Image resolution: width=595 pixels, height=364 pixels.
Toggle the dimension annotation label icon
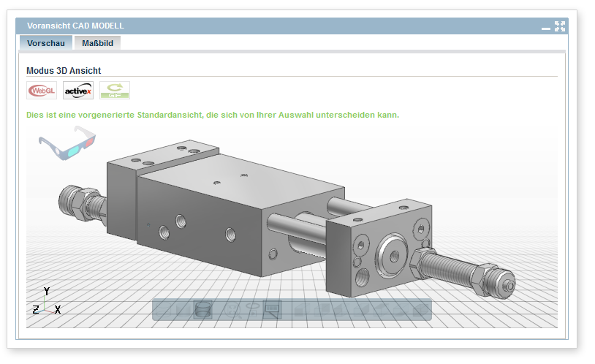click(x=273, y=310)
